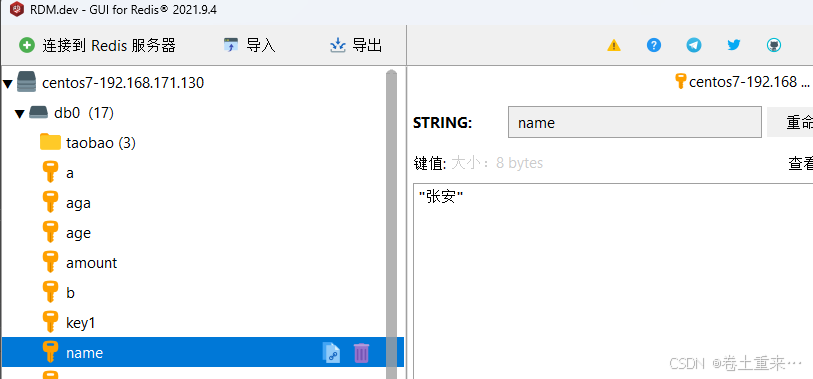Select key 'age' in the tree
The height and width of the screenshot is (379, 813).
point(78,233)
